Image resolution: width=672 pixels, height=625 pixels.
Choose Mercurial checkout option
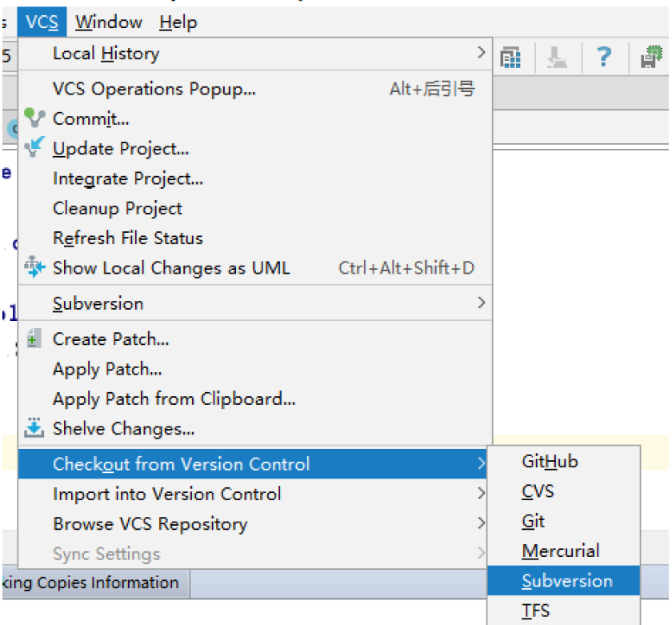point(564,551)
